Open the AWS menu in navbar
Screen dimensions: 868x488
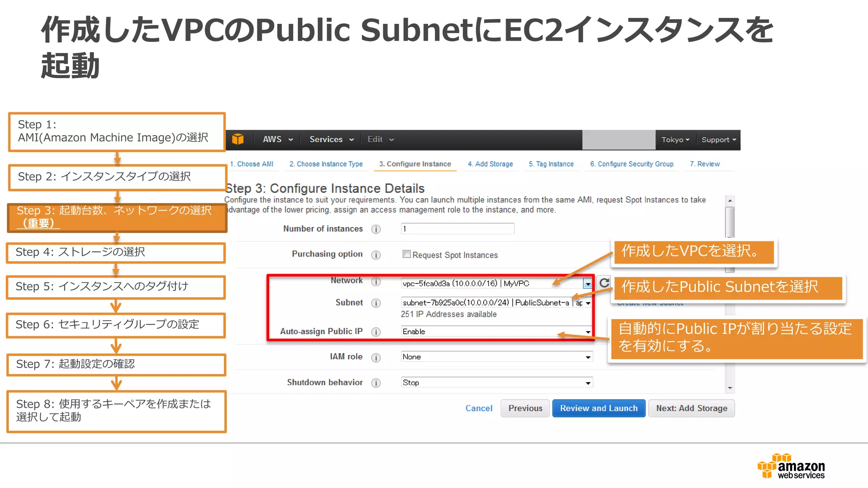click(278, 139)
